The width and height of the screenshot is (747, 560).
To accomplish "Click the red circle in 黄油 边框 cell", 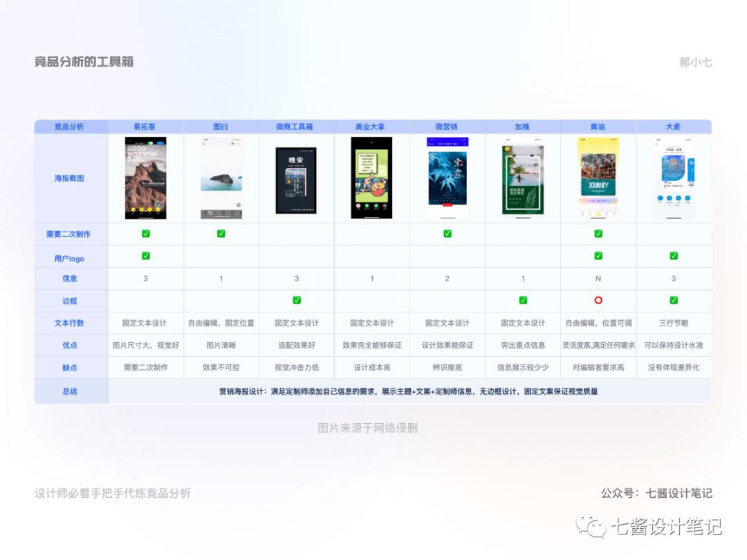I will pos(598,300).
